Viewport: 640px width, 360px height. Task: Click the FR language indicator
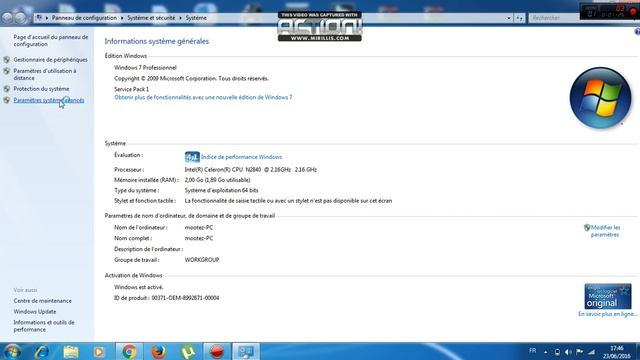(x=533, y=351)
